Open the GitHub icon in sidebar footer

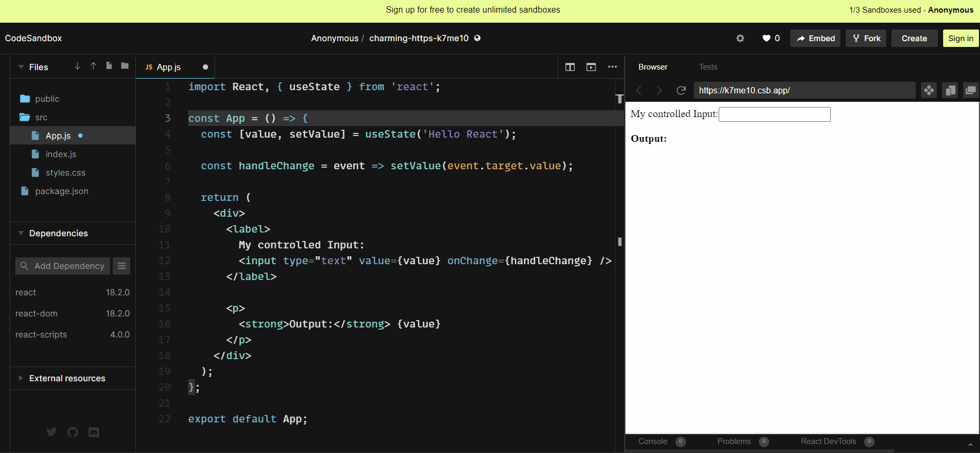click(x=73, y=432)
